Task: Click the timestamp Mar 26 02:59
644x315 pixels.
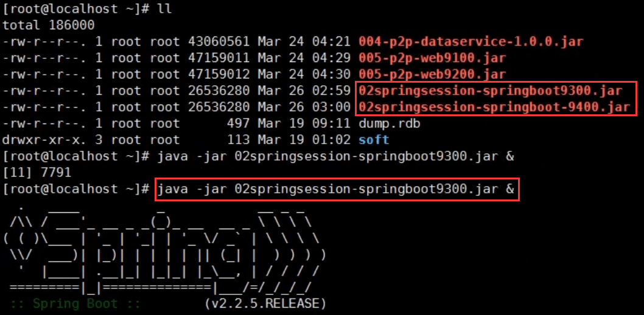Action: (304, 91)
